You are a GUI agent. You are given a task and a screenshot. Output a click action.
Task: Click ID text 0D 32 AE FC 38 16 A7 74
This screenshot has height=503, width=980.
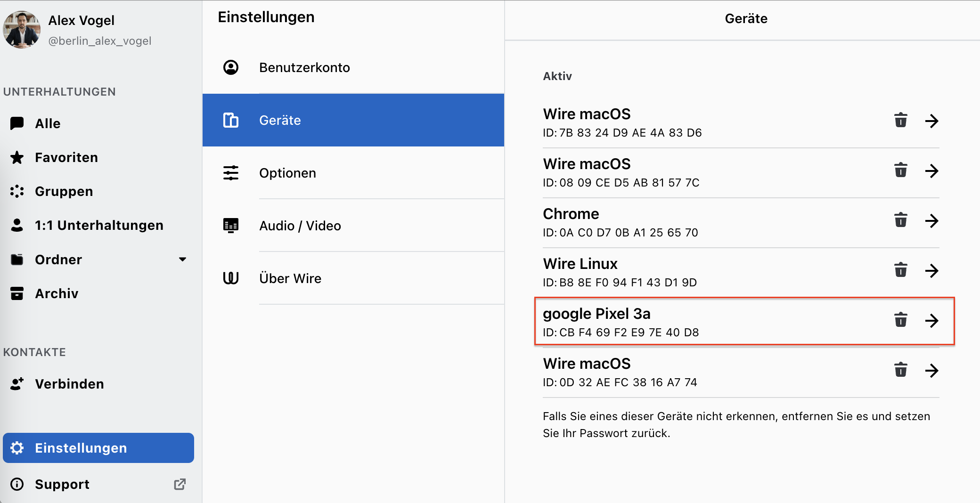click(628, 382)
